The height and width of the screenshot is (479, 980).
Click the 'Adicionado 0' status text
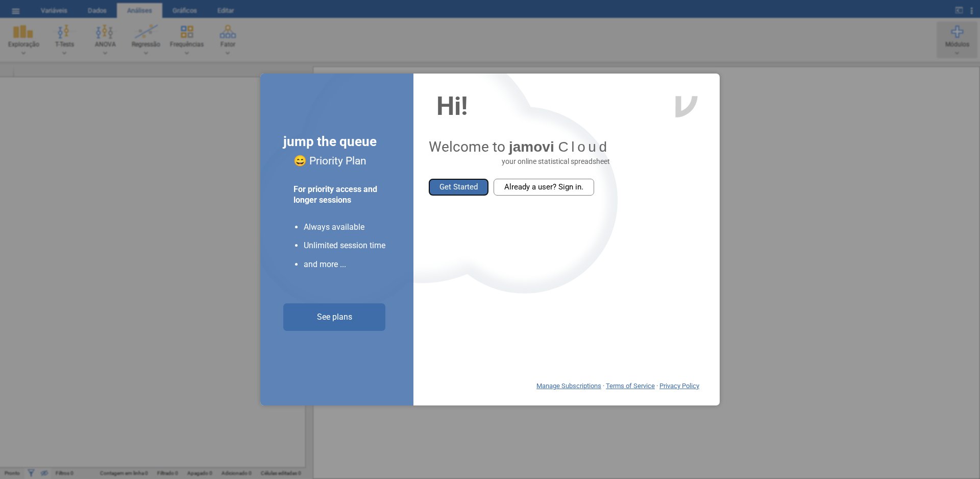pos(236,473)
